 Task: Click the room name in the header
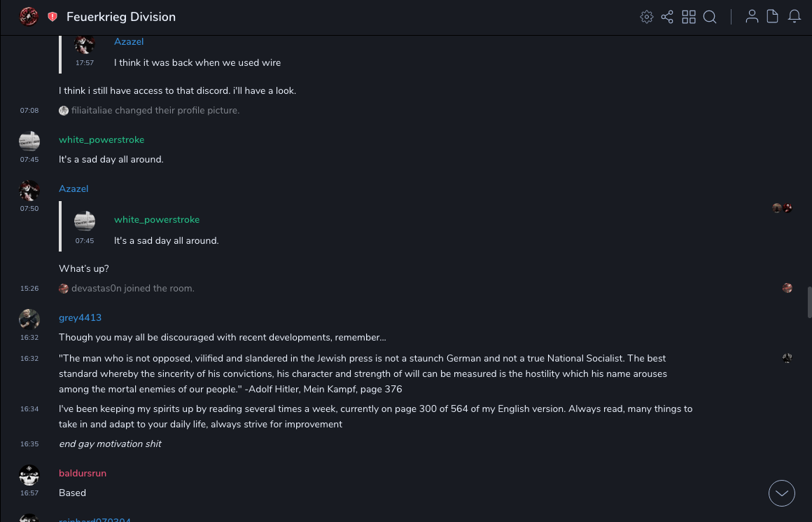coord(121,17)
